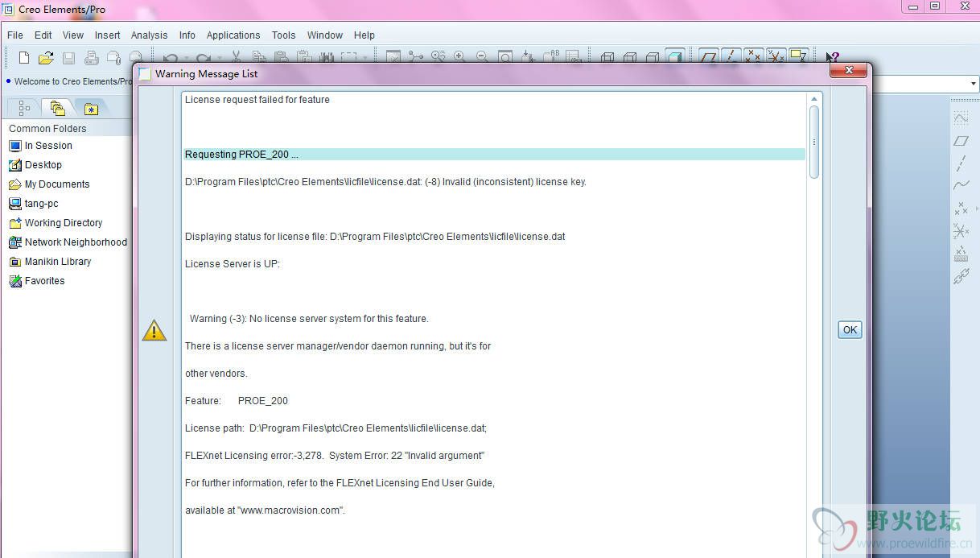Click the Analysis feature icon in right toolbar

(961, 254)
